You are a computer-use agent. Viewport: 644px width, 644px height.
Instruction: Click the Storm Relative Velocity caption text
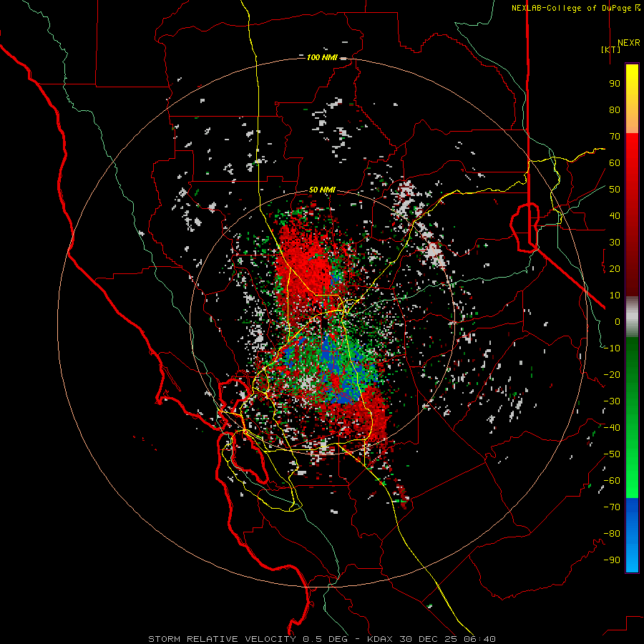(x=321, y=639)
